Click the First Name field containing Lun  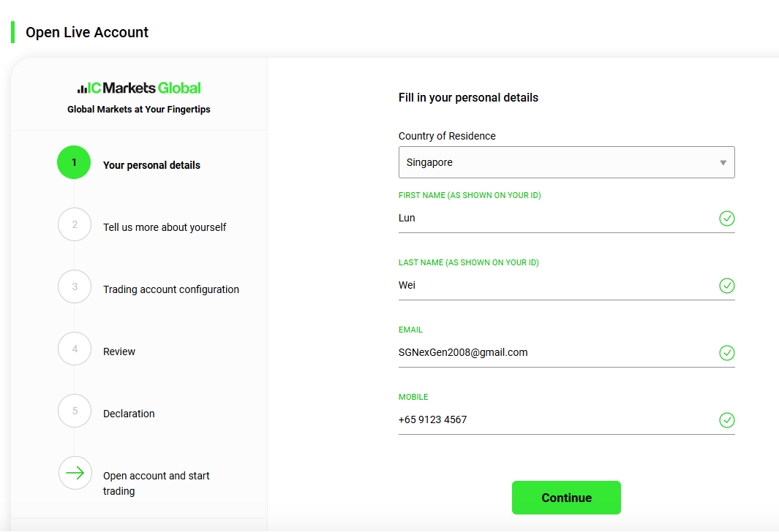click(557, 218)
